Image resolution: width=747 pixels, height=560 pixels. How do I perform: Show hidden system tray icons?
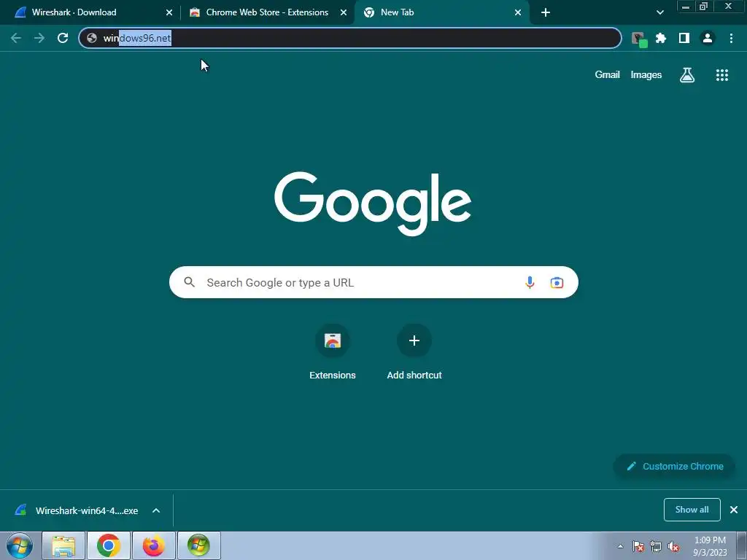click(x=620, y=546)
